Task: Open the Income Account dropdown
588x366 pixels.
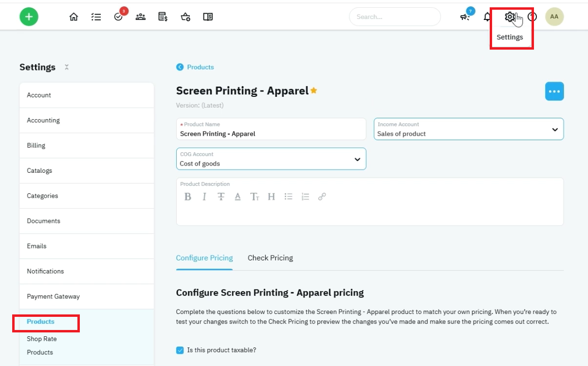Action: pos(469,129)
